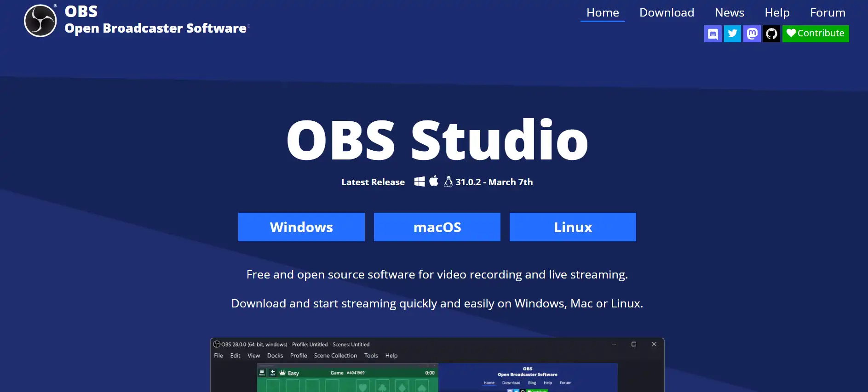868x392 pixels.
Task: Open the Mastodon social icon
Action: [x=752, y=34]
